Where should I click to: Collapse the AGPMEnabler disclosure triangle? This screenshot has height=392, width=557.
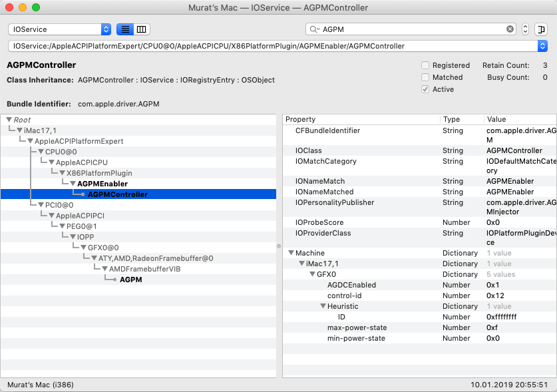pos(73,184)
